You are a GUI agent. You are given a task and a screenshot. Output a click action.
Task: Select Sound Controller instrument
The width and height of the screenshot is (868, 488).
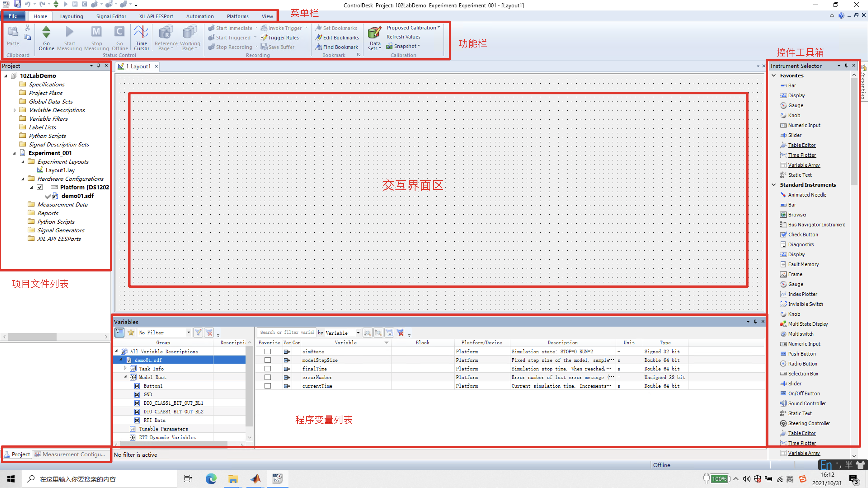[803, 404]
